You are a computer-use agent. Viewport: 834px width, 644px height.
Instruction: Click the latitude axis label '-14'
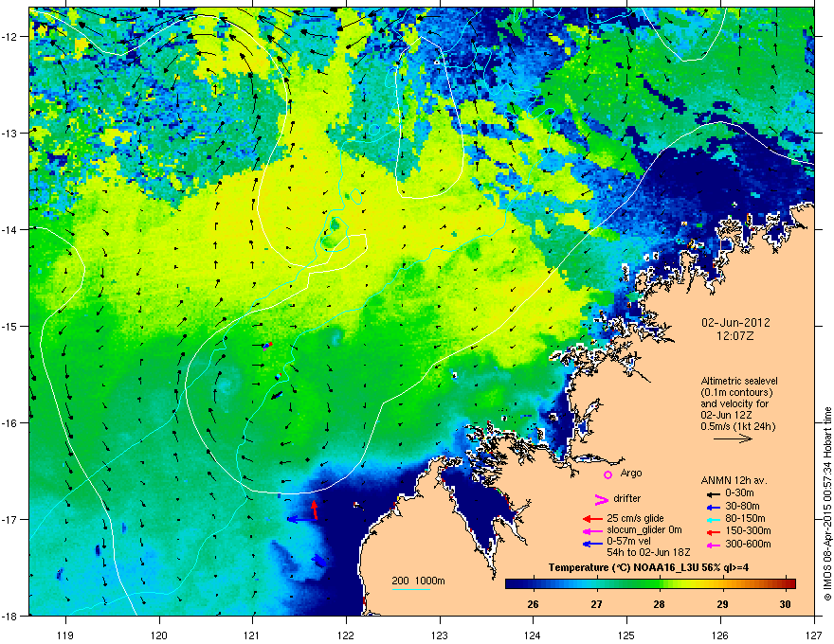click(x=9, y=230)
